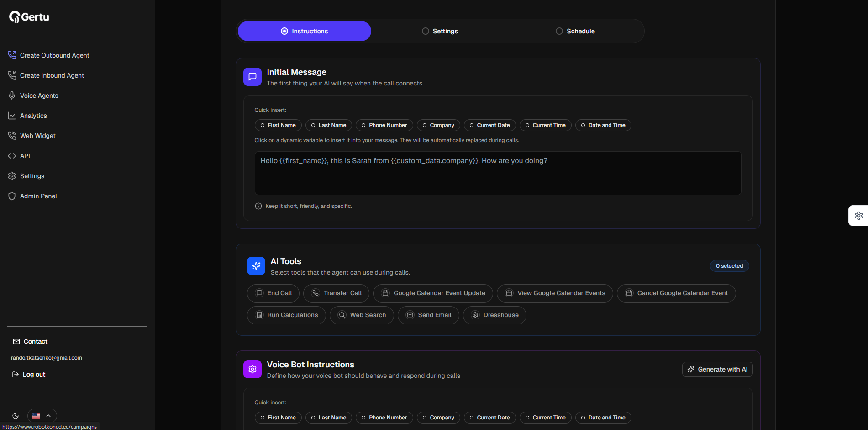The height and width of the screenshot is (430, 868).
Task: Go to Voice Agents section
Action: 39,96
